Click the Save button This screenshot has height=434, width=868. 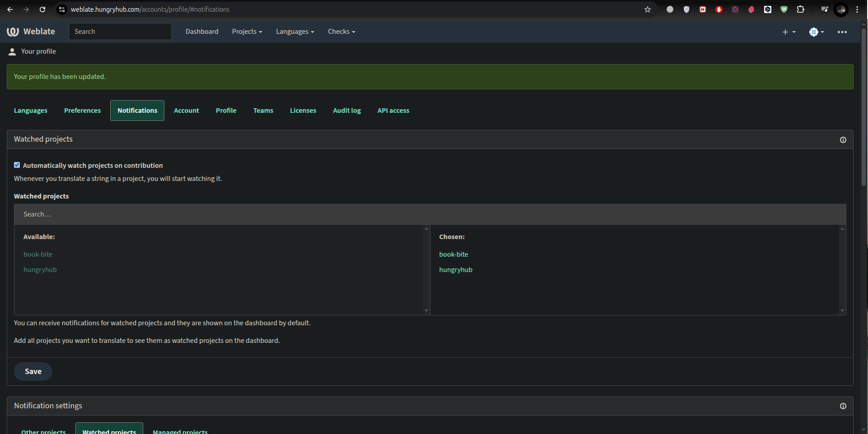33,371
